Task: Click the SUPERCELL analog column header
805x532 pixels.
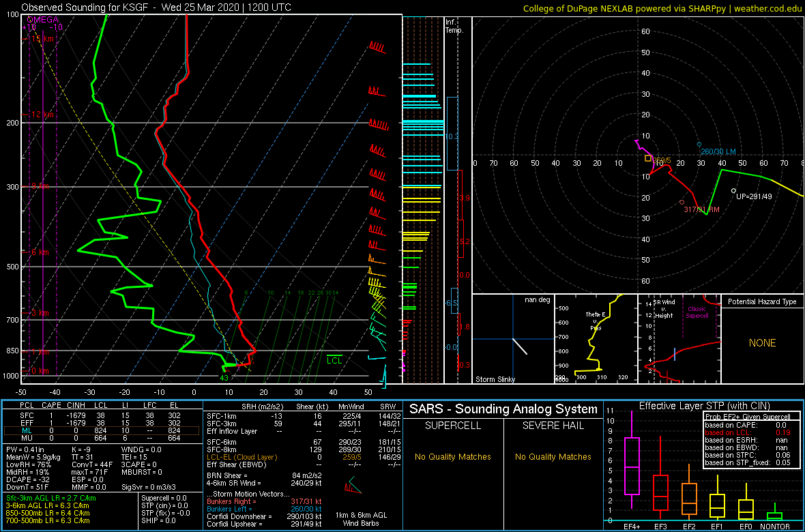Action: click(x=452, y=426)
